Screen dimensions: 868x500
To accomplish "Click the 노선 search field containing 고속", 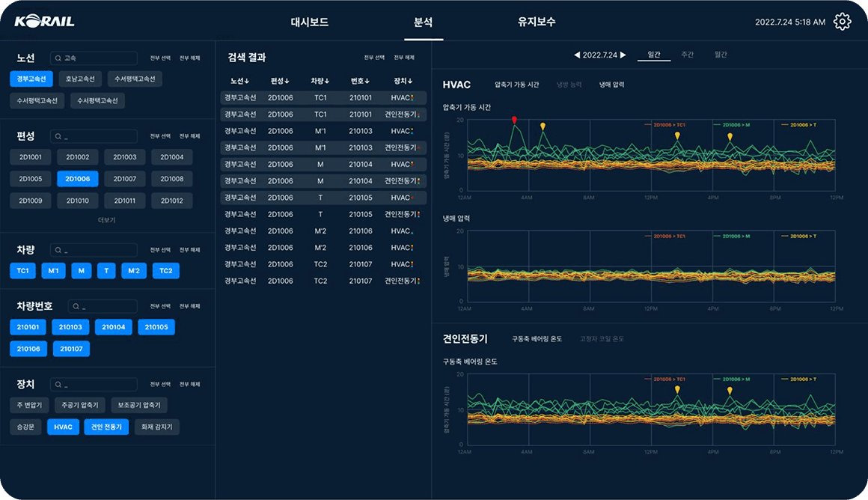I will point(94,58).
